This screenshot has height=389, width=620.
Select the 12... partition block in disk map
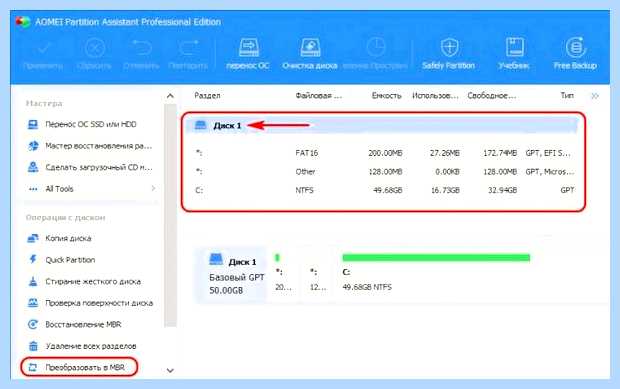click(x=318, y=275)
